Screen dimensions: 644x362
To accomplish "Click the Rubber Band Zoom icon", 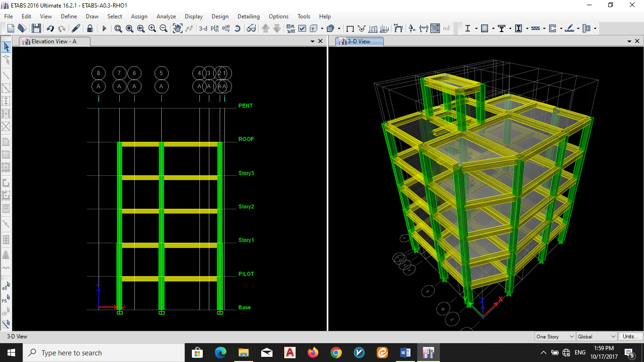I will pos(118,29).
